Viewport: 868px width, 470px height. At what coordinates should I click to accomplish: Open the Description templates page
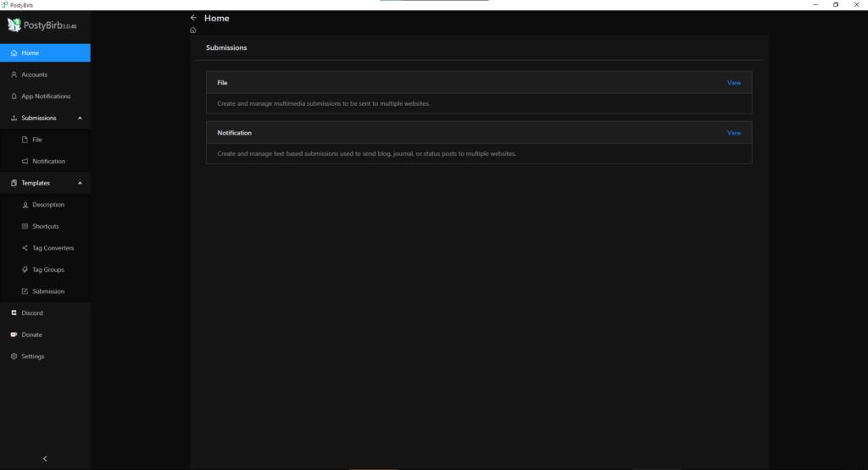pos(47,205)
